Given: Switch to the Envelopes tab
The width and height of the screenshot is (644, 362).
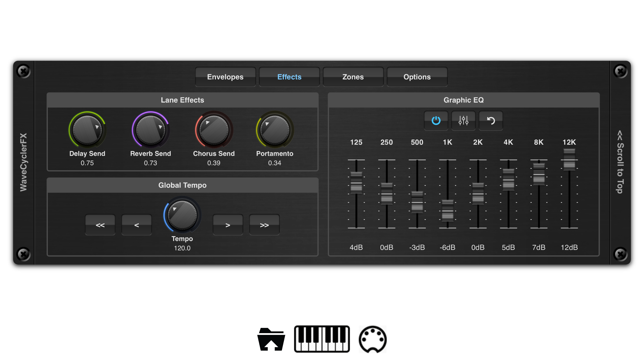Looking at the screenshot, I should pos(225,77).
